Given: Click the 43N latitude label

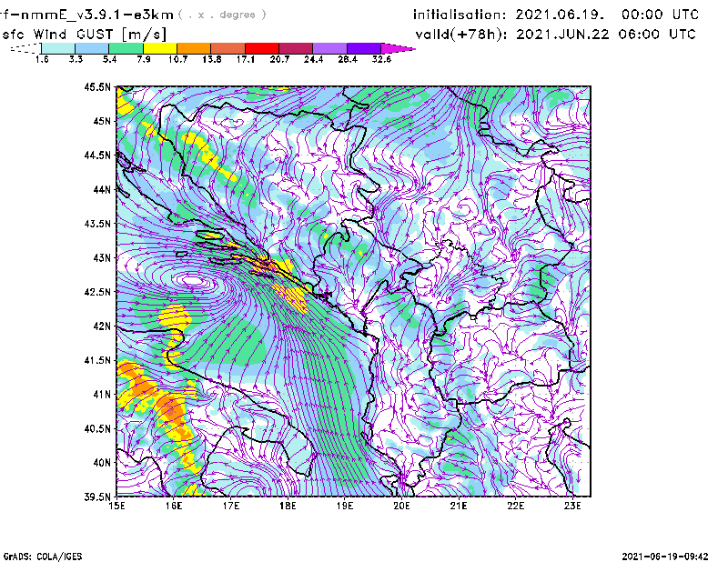Looking at the screenshot, I should coord(102,257).
